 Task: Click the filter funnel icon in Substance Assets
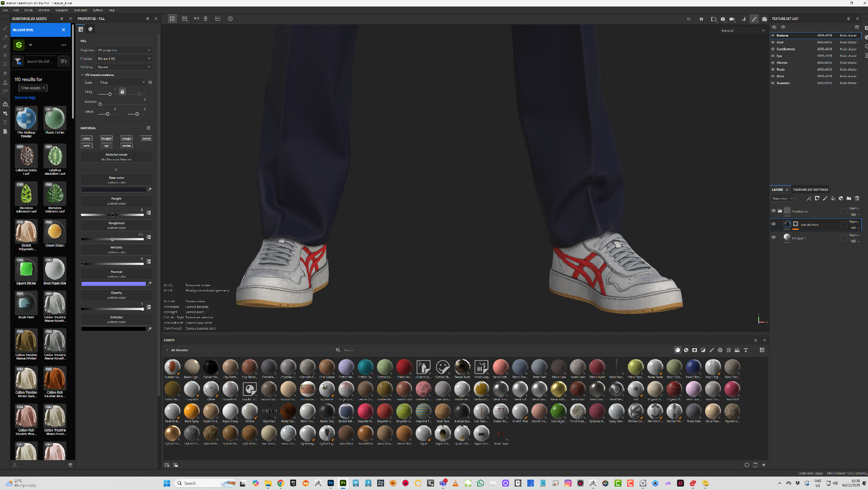coord(18,61)
